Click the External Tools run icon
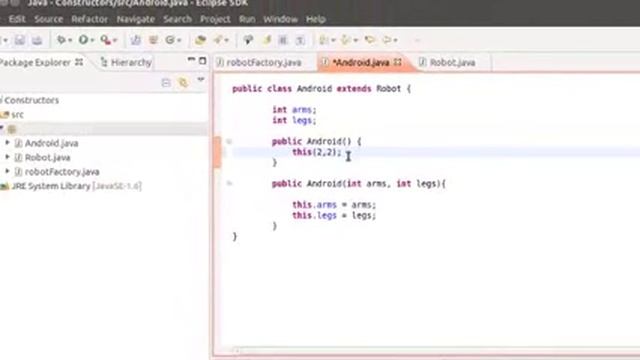640x360 pixels. pos(105,40)
